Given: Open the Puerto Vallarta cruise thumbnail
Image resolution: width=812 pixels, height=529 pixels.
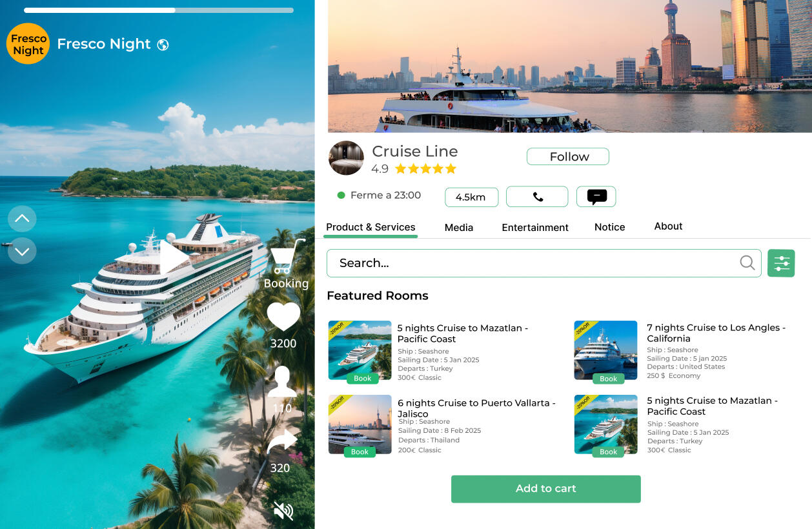Looking at the screenshot, I should coord(360,424).
